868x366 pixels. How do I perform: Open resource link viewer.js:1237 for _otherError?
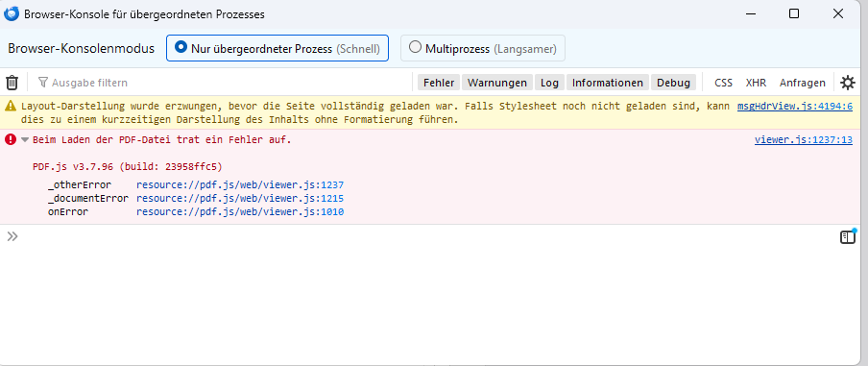[x=240, y=185]
